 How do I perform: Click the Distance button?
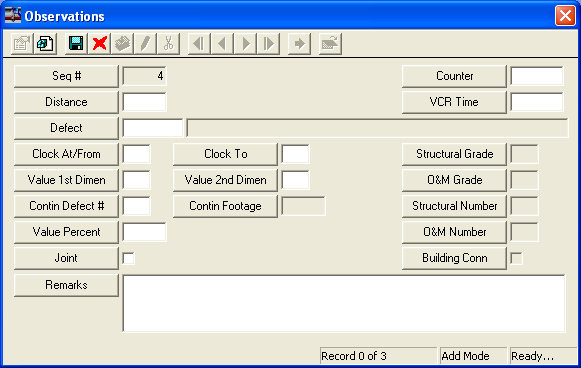(66, 102)
